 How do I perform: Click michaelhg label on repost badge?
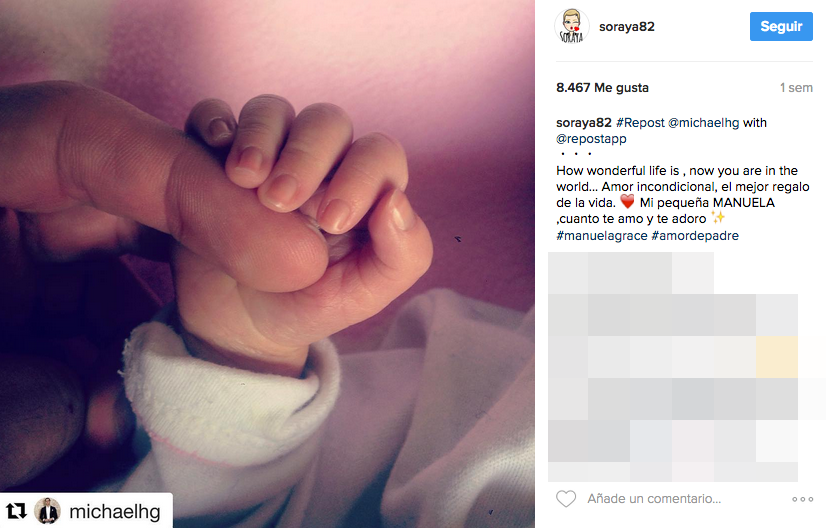115,511
